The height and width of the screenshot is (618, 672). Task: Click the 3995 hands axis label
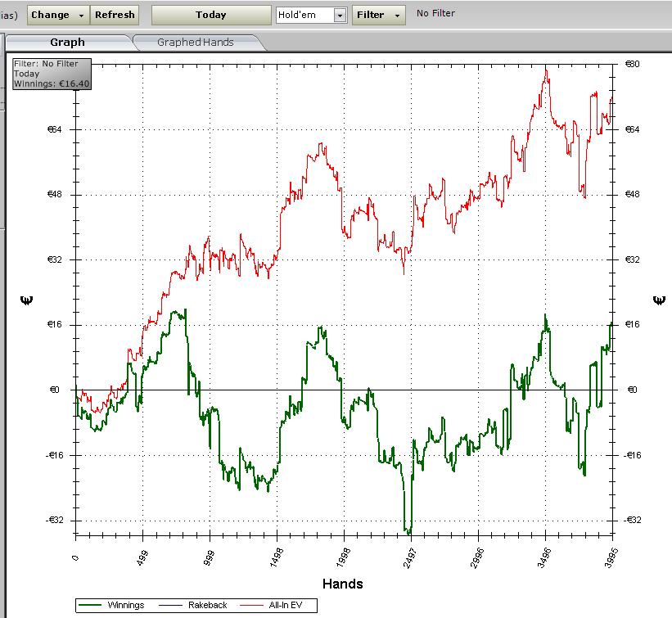click(x=611, y=557)
